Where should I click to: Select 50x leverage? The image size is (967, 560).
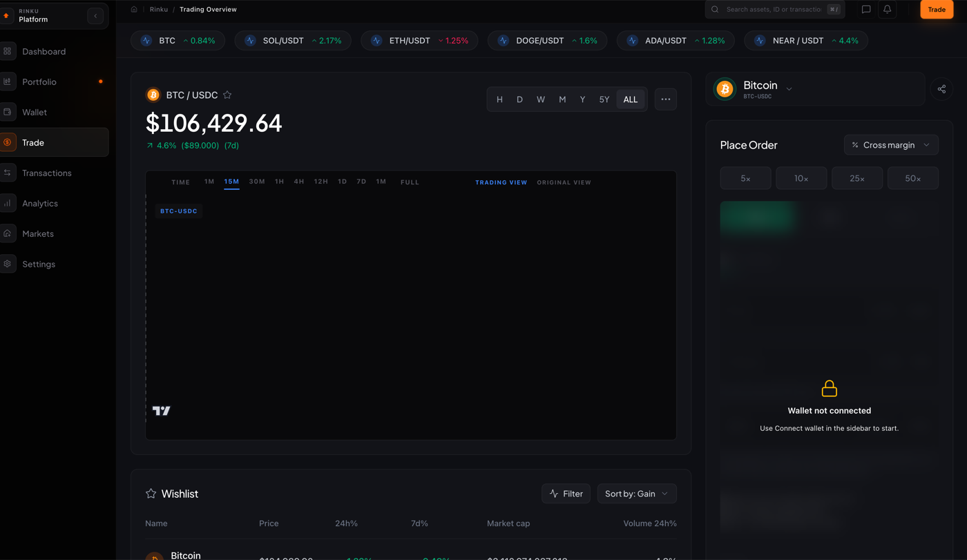click(x=913, y=178)
